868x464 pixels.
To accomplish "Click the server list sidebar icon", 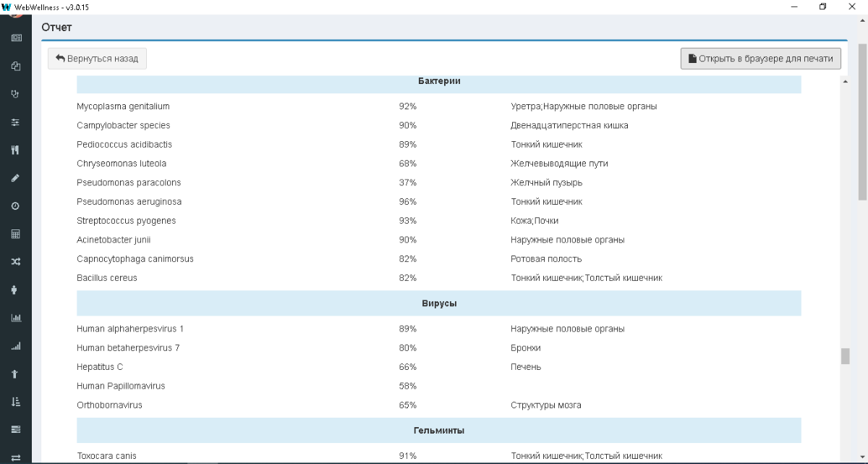I will (x=16, y=429).
